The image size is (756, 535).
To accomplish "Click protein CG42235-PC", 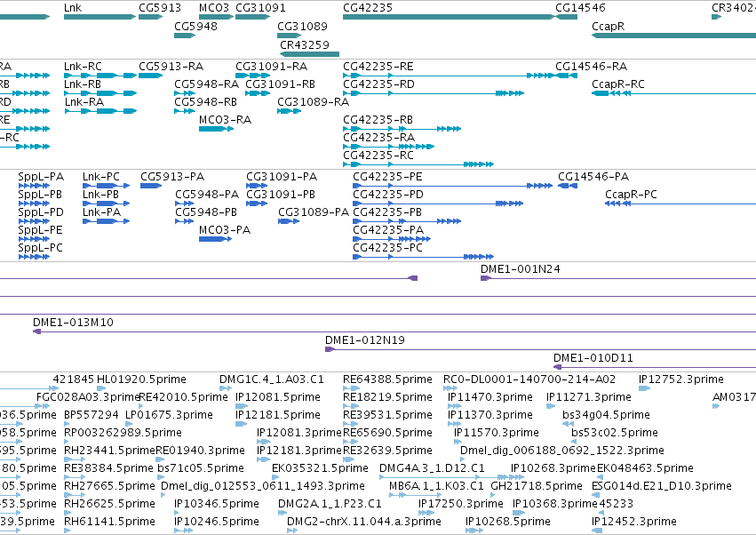I will [x=387, y=248].
